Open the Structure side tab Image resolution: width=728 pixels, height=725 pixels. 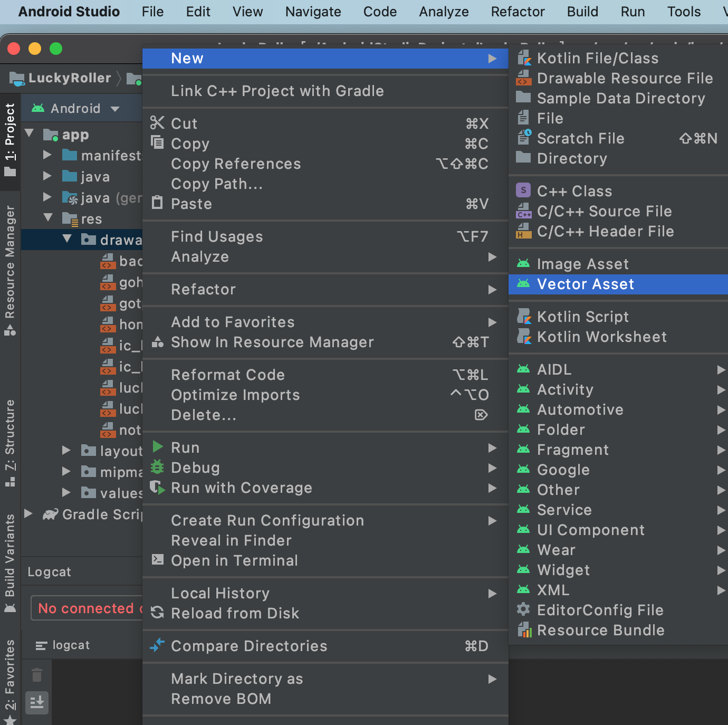click(x=10, y=443)
